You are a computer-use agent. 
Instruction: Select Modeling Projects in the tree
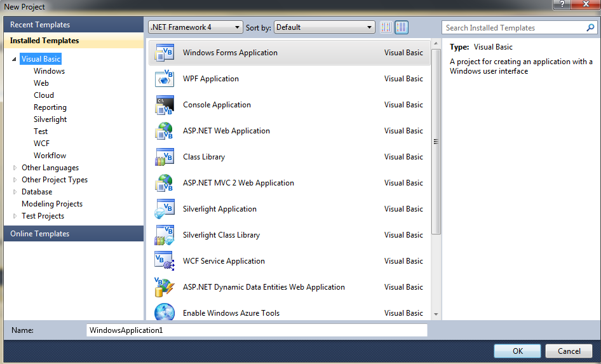click(52, 204)
